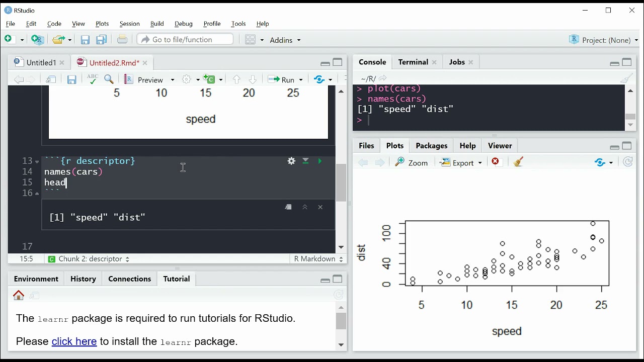Screen dimensions: 644x362
Task: Open Find/Replace magnifier icon
Action: pyautogui.click(x=109, y=79)
